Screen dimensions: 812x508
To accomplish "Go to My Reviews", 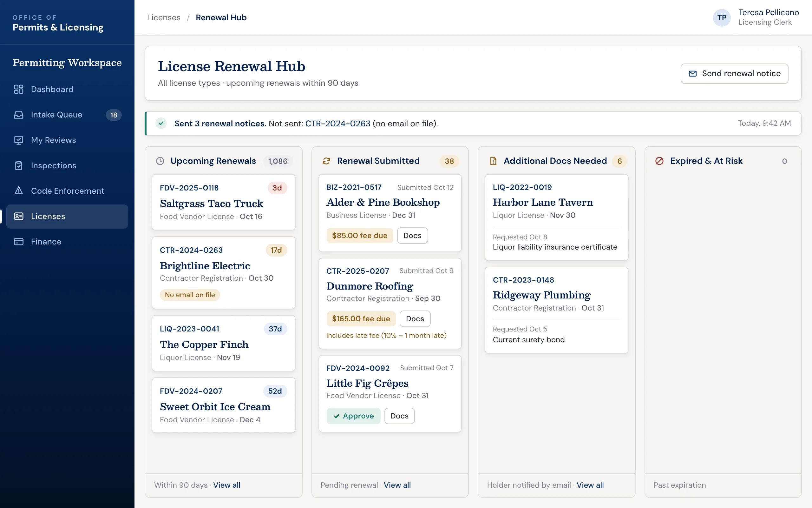I will 67,140.
